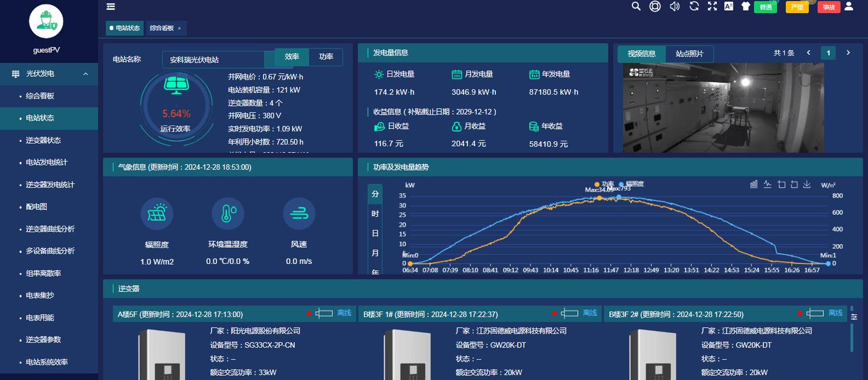Click the A楼5F inverter device image
This screenshot has width=868, height=380.
point(162,354)
